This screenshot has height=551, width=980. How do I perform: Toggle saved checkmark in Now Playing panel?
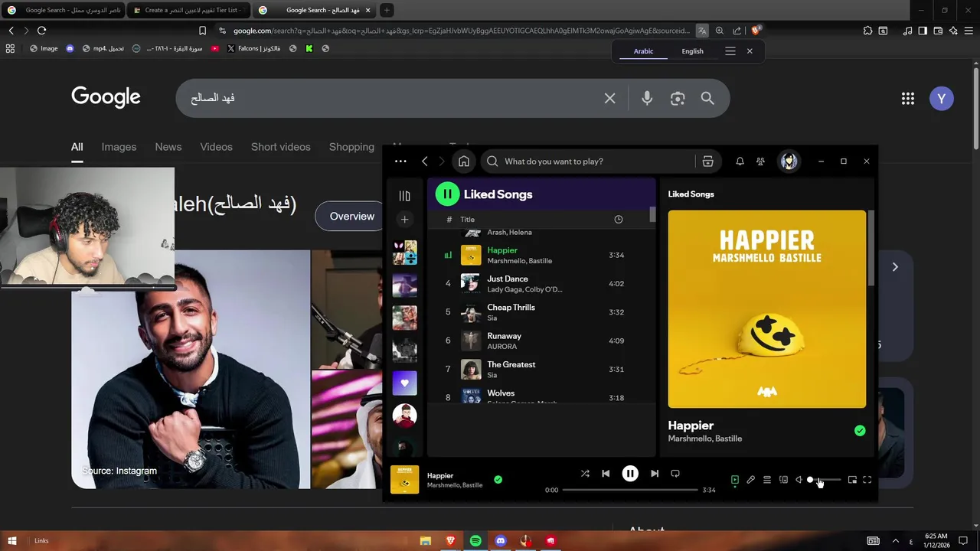coord(860,431)
